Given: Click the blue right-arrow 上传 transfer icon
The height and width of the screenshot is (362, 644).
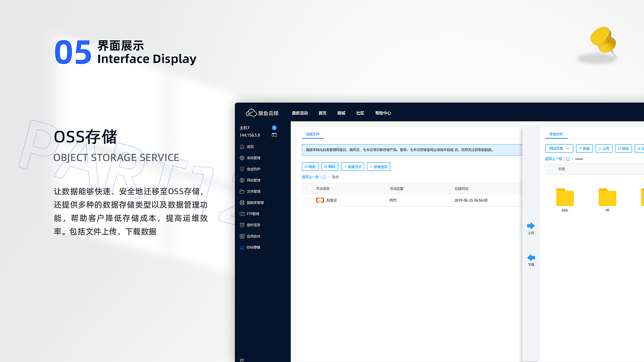Looking at the screenshot, I should pos(531,226).
